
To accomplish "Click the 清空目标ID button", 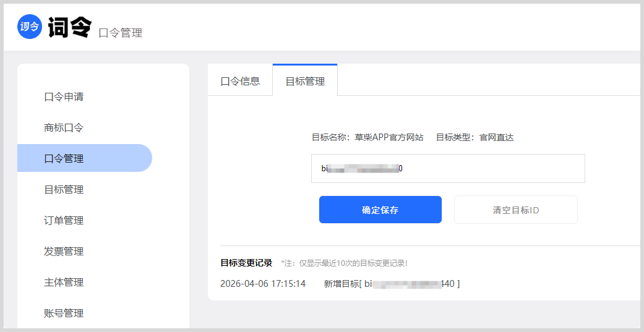I will click(516, 210).
